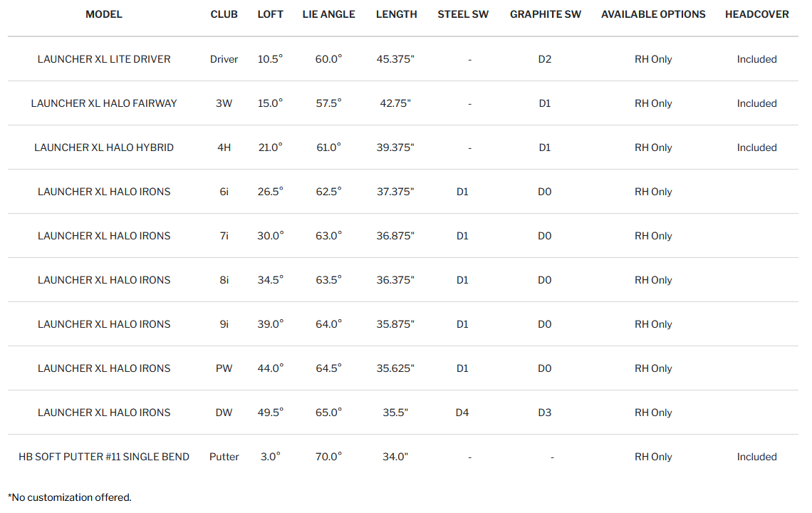Click the No customization offered footnote
Screen dimensions: 812x513
coord(70,497)
